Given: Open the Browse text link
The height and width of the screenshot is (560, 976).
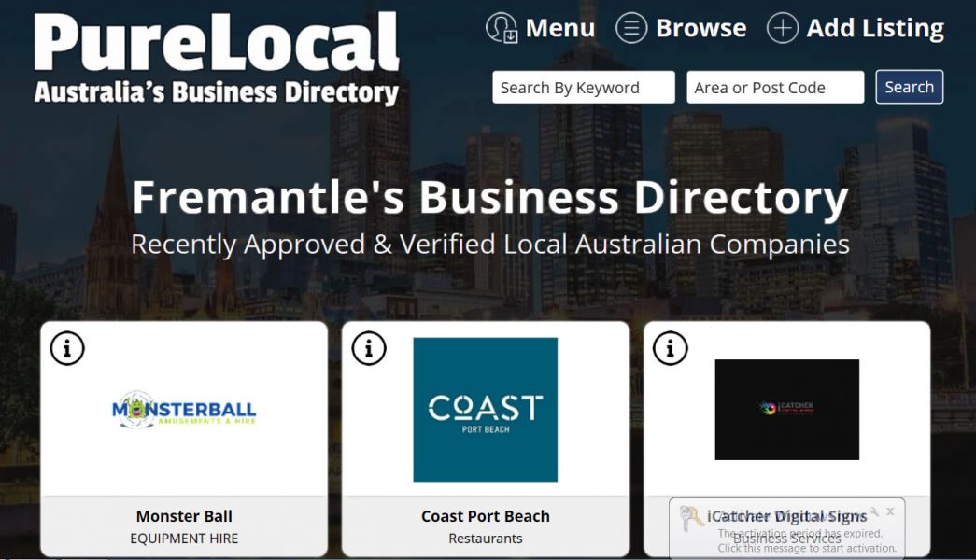Looking at the screenshot, I should click(x=700, y=28).
